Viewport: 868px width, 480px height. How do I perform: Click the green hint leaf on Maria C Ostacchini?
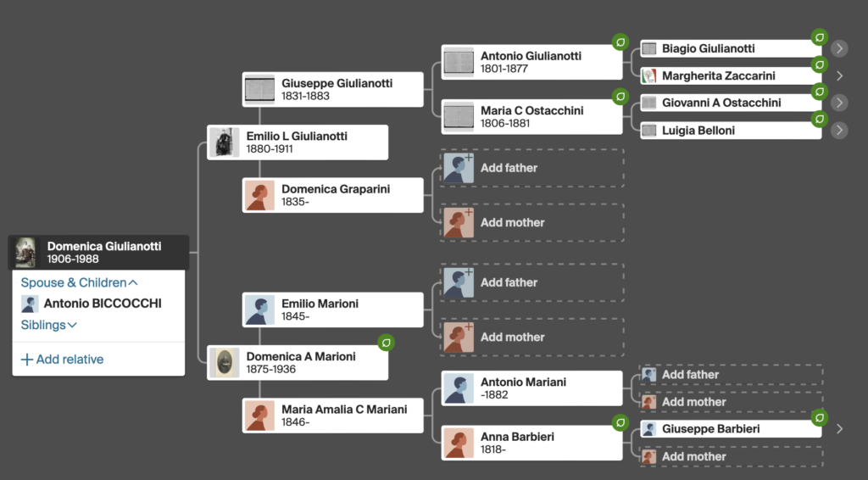tap(620, 97)
